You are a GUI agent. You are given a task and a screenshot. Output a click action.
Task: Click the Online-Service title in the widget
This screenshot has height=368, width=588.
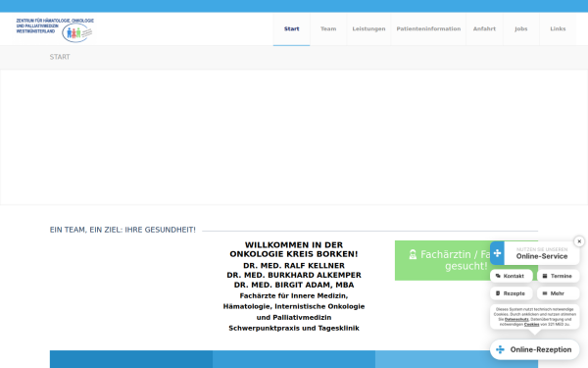(542, 256)
